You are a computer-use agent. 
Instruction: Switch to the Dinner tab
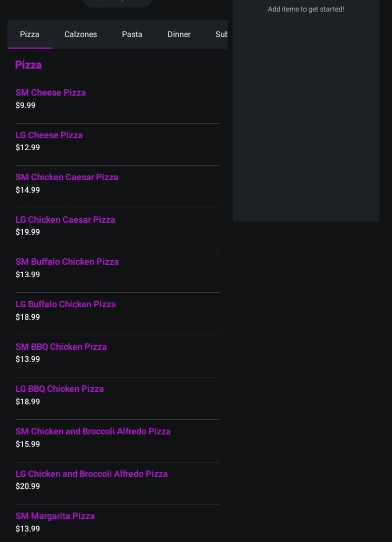pos(179,34)
